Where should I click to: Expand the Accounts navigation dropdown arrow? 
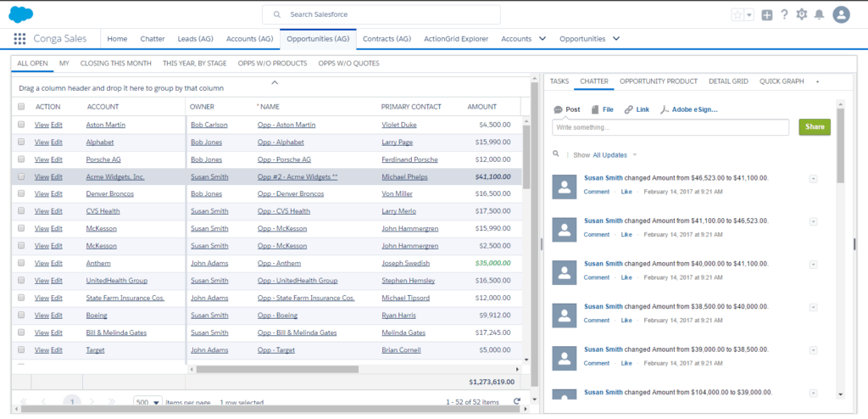pyautogui.click(x=542, y=39)
